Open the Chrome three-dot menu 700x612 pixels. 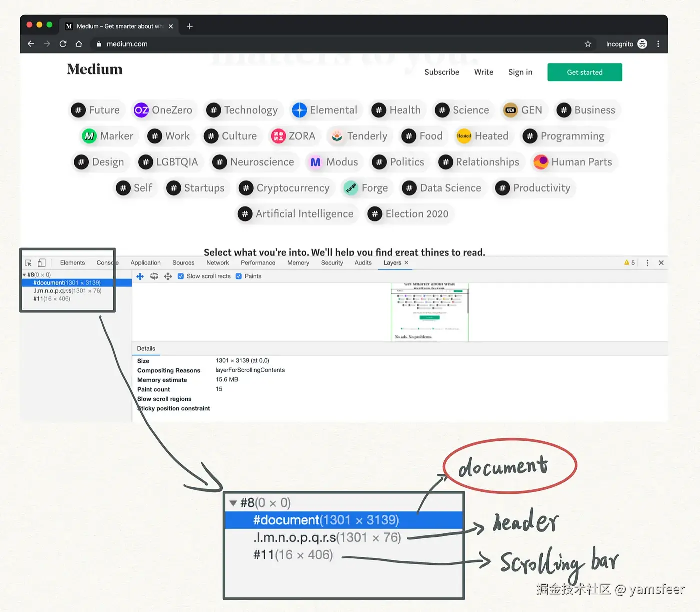point(658,44)
